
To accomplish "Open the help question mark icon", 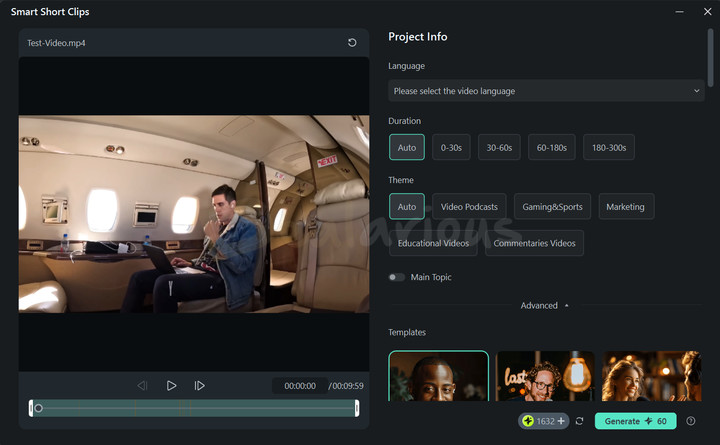I will 691,422.
